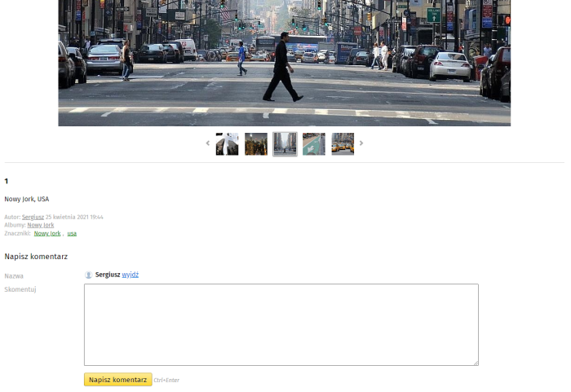
Task: Open the second thumbnail in the strip
Action: tap(256, 144)
